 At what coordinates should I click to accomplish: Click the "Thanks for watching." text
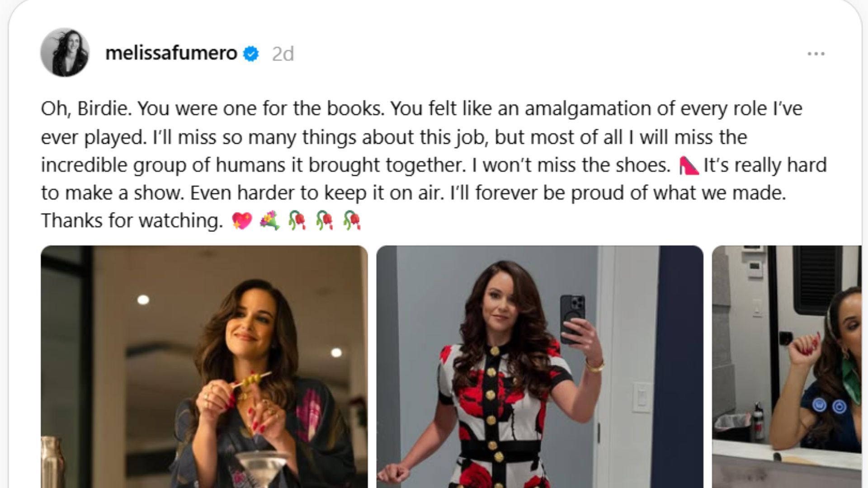[x=132, y=221]
